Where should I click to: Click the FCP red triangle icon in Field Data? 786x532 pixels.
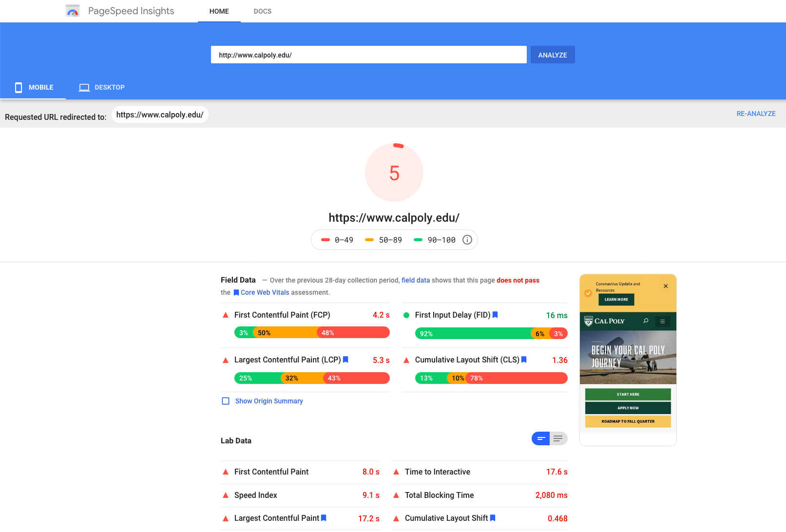226,315
